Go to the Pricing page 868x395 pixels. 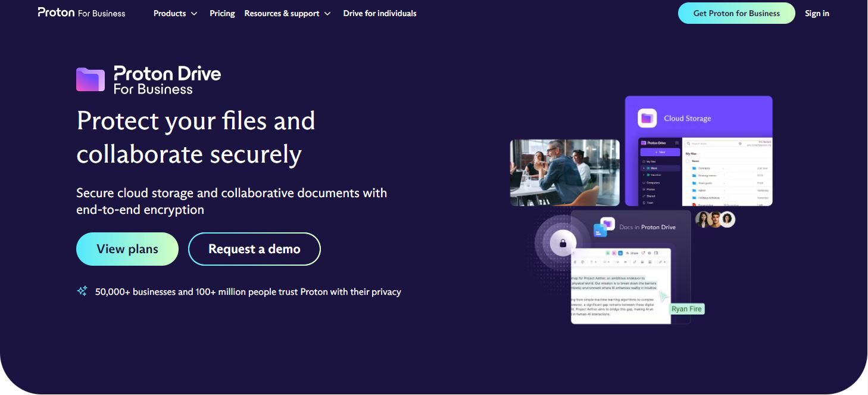coord(222,13)
